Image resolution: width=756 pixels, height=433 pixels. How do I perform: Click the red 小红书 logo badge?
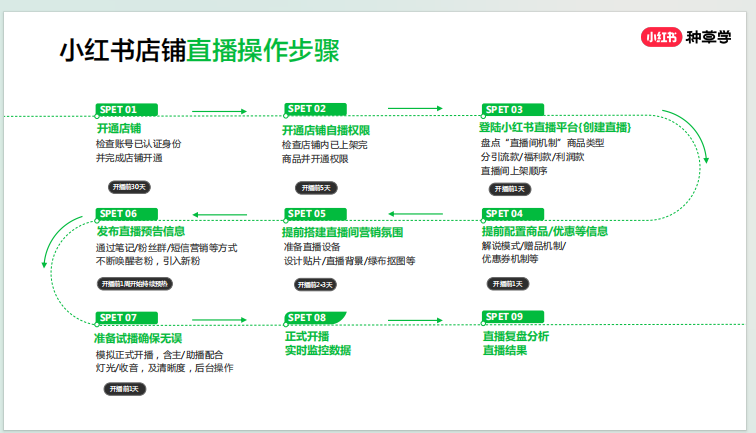(661, 37)
